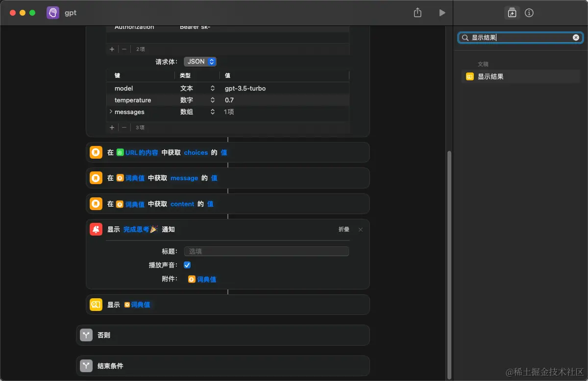Select the model key cell
Viewport: 588px width, 381px height.
(123, 89)
